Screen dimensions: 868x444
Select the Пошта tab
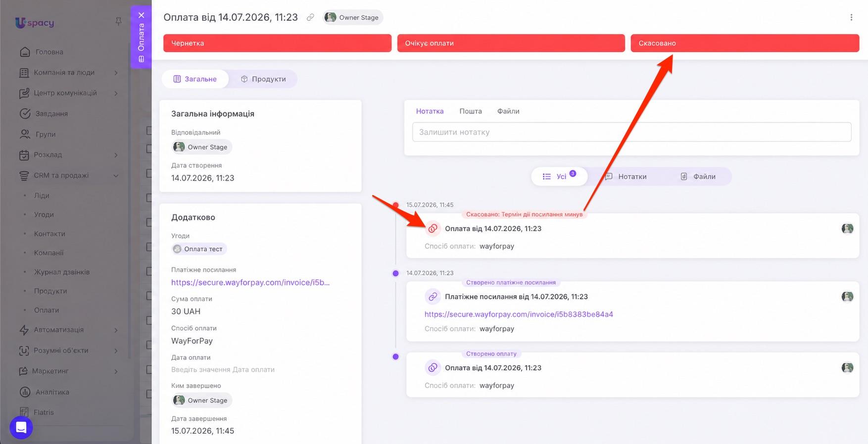tap(470, 111)
